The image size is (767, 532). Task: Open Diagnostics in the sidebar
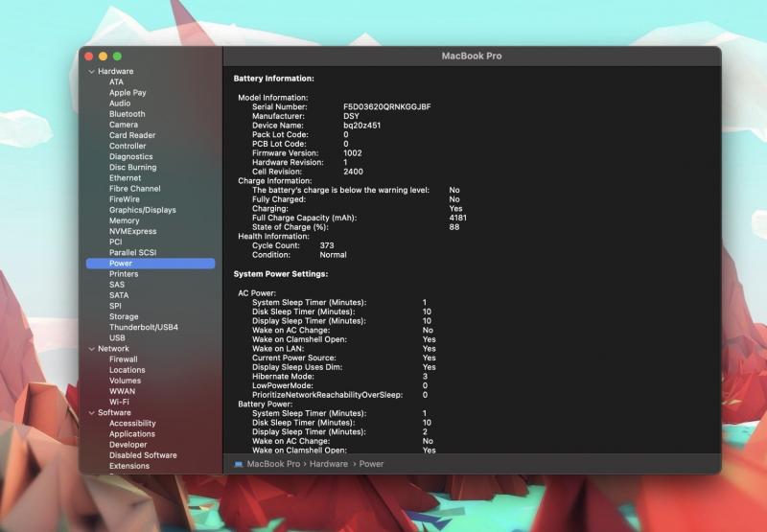[130, 157]
